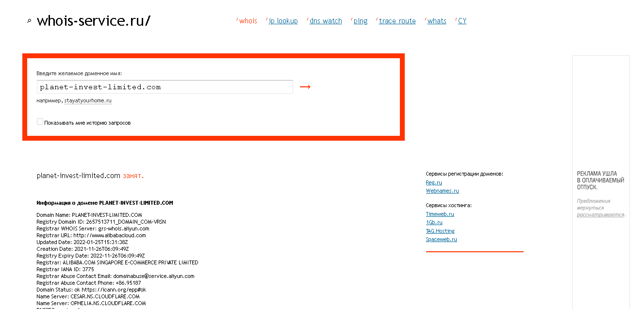Navigate to the CY tool
This screenshot has width=644, height=309.
click(462, 21)
